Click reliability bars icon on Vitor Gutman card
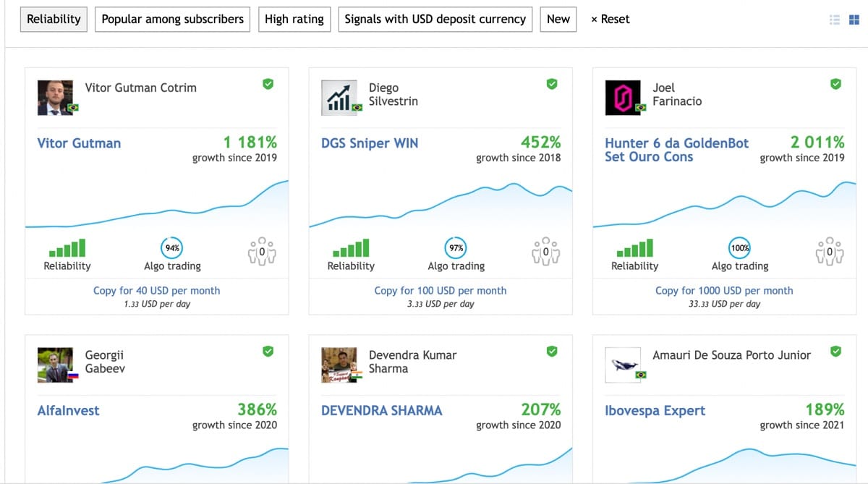 pos(67,248)
